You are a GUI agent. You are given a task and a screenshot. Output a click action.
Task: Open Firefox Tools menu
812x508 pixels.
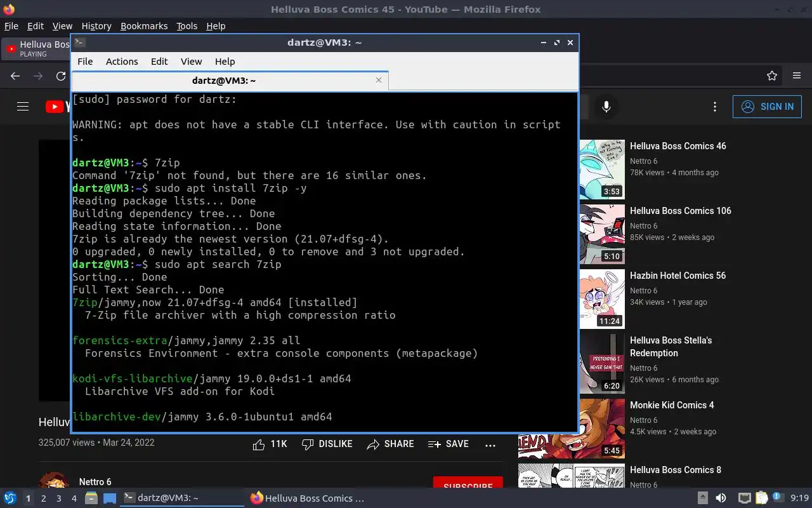[187, 26]
